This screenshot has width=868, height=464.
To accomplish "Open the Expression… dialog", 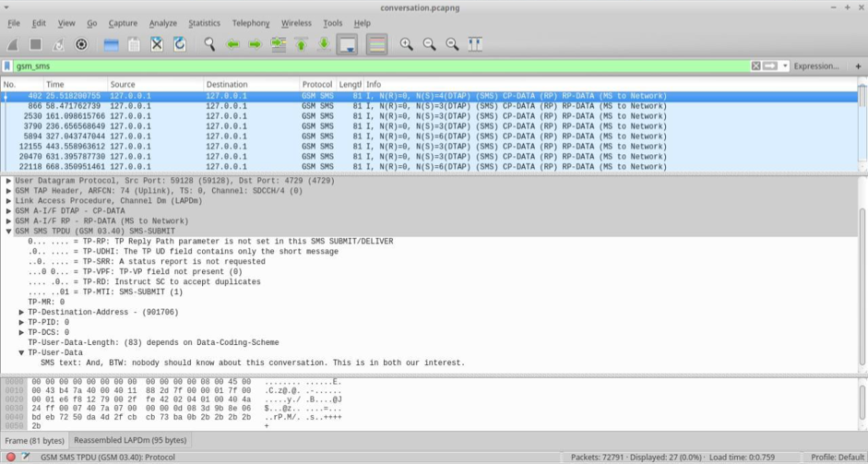I will coord(816,65).
